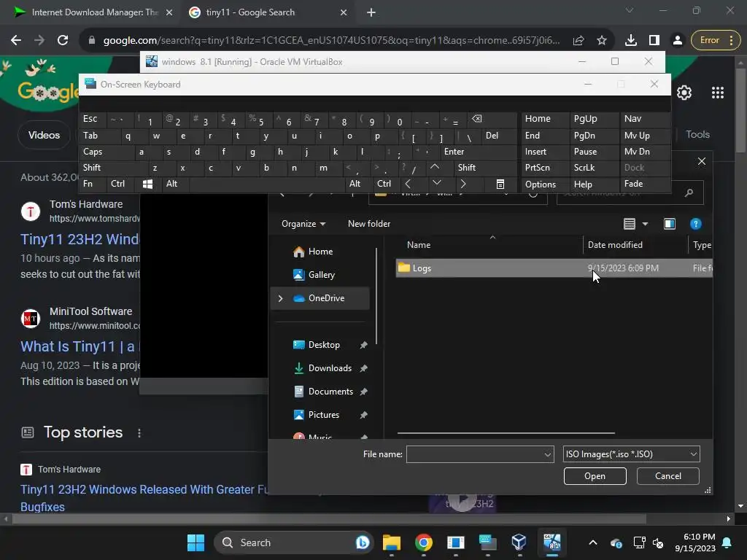Click the taskbar Search box
Image resolution: width=747 pixels, height=560 pixels.
tap(293, 542)
